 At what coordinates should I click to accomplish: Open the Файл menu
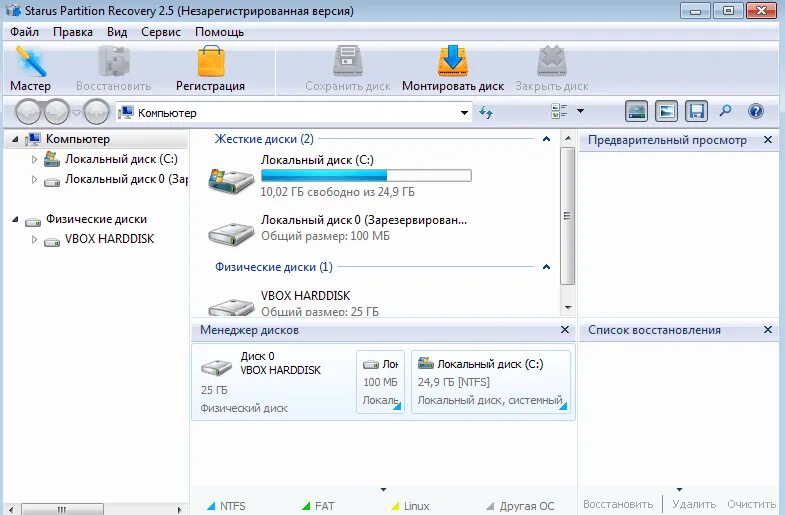pos(25,32)
